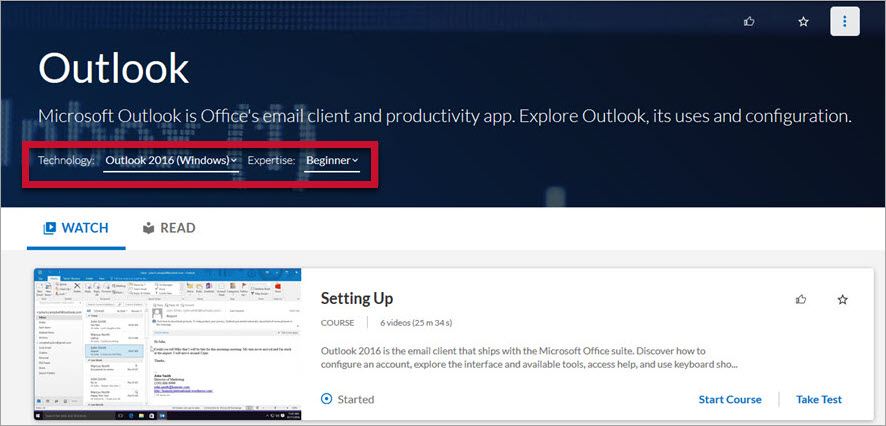Image resolution: width=886 pixels, height=426 pixels.
Task: Click the play icon beside WATCH
Action: (x=49, y=228)
